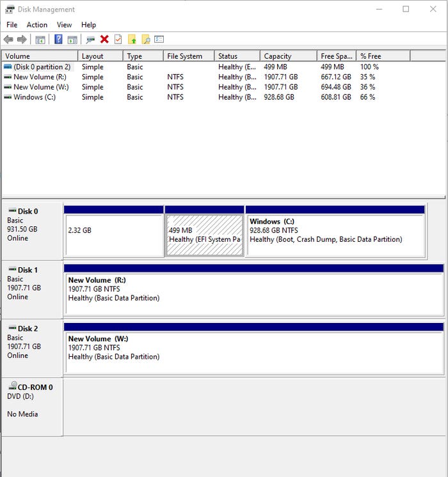Click the Disk 1 label showing 1907.71 GB
Viewport: 448px width, 477px height.
tap(32, 289)
